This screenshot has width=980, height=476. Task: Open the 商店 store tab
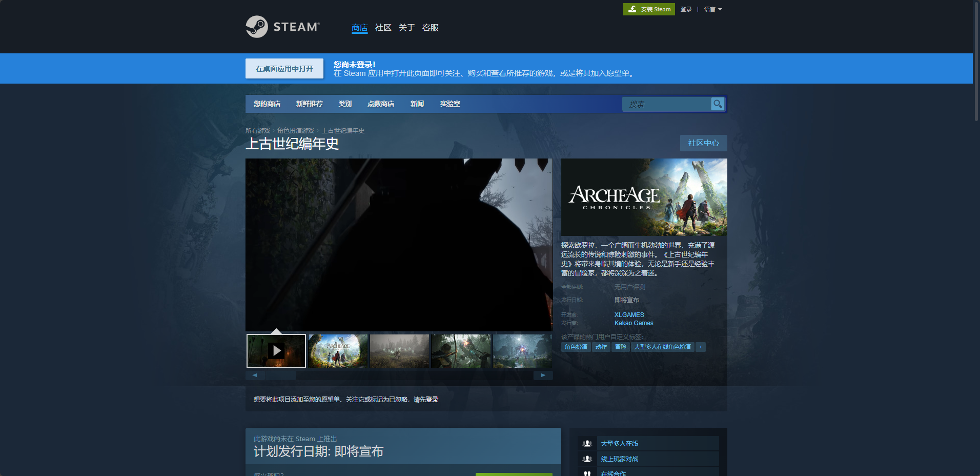coord(359,28)
